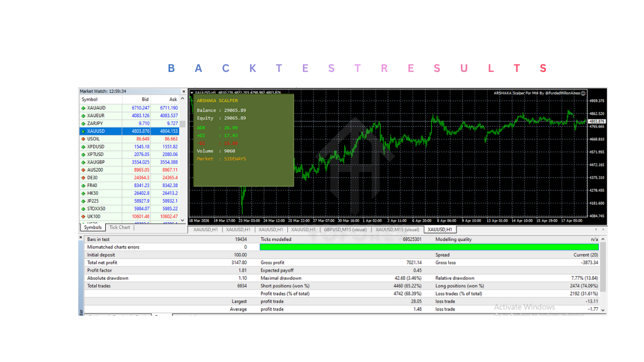The image size is (644, 362).
Task: Click the green arrow icon beside ZARJPY
Action: click(x=84, y=123)
